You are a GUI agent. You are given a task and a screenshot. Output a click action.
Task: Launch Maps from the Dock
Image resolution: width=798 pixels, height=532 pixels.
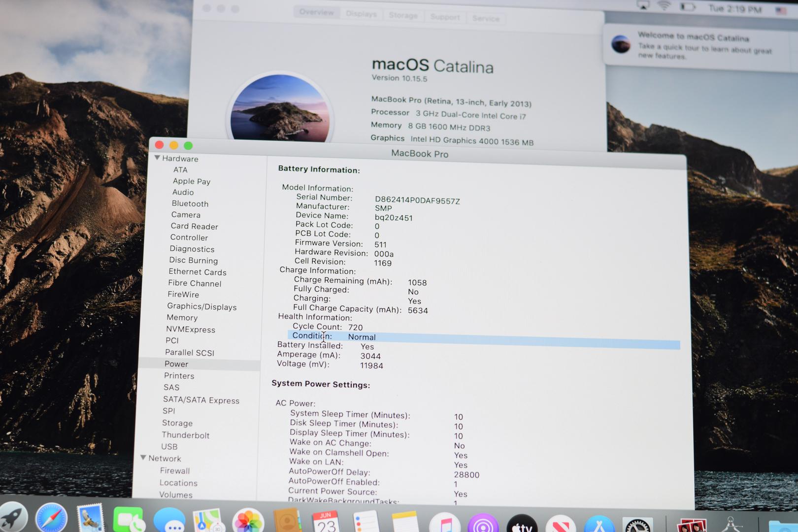click(209, 521)
